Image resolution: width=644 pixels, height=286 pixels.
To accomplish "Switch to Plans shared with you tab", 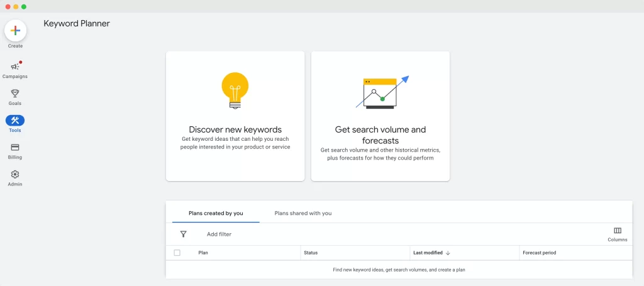I will click(303, 213).
